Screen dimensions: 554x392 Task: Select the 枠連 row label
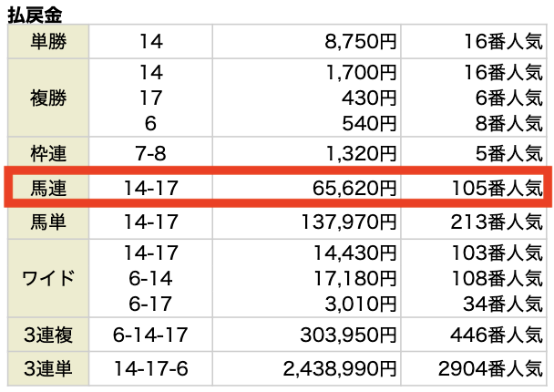coord(49,152)
